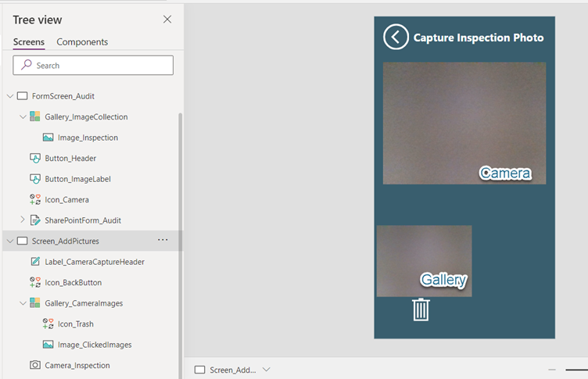Select Label_CameraCaptureHeader in the tree
588x379 pixels.
coord(95,262)
